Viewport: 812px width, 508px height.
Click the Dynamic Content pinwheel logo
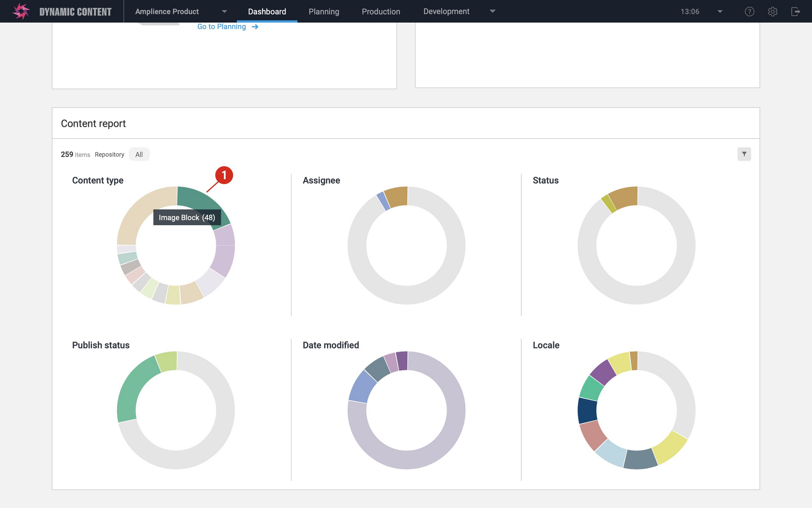[21, 11]
